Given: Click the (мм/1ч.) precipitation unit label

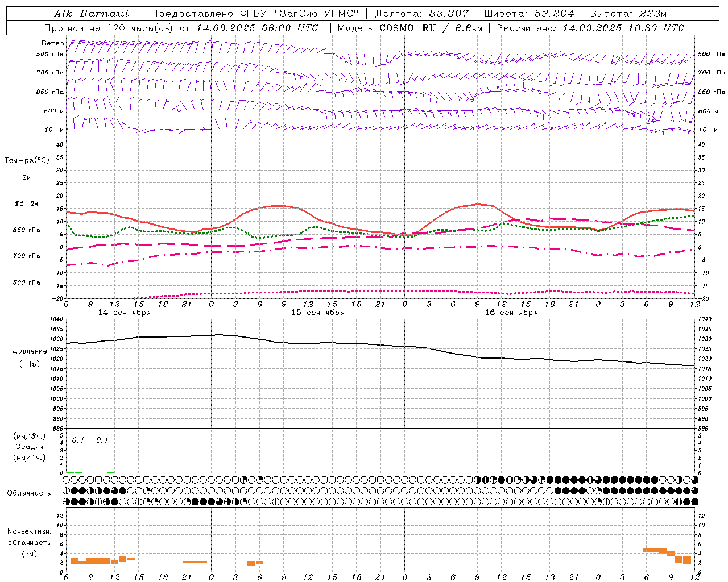Looking at the screenshot, I should pyautogui.click(x=30, y=458).
